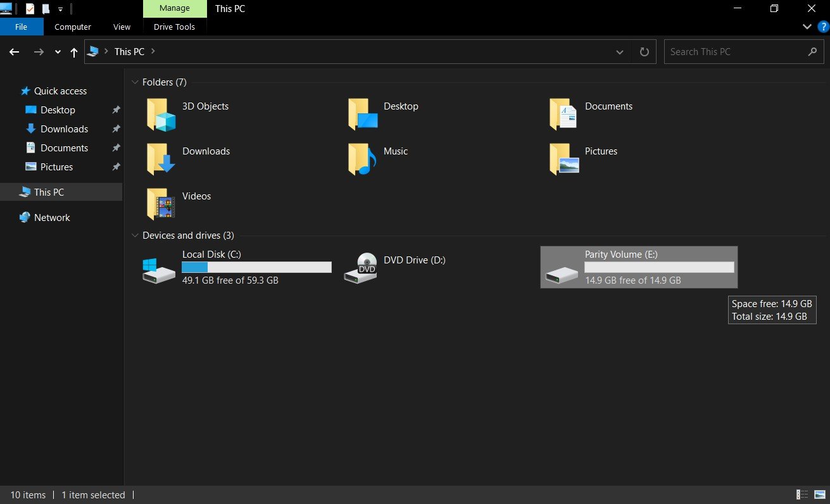Collapse the Folders (7) group

134,82
